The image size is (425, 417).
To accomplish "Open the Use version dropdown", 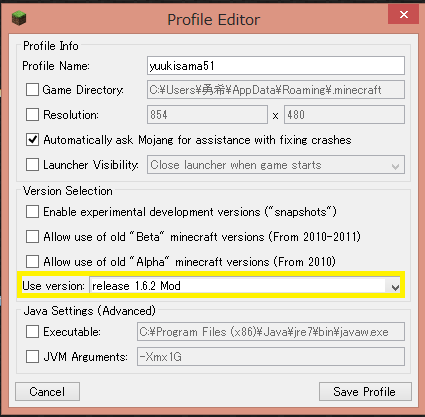I will pos(395,287).
